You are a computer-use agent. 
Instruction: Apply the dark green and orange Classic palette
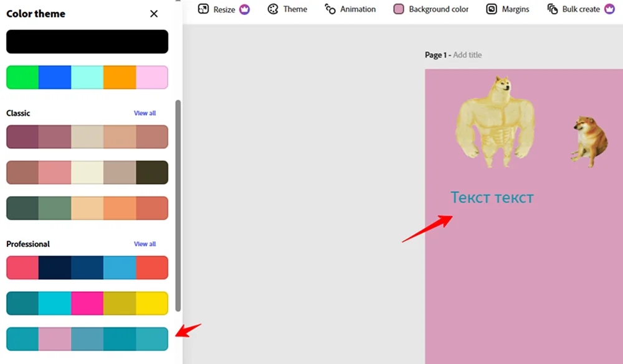[x=87, y=208]
